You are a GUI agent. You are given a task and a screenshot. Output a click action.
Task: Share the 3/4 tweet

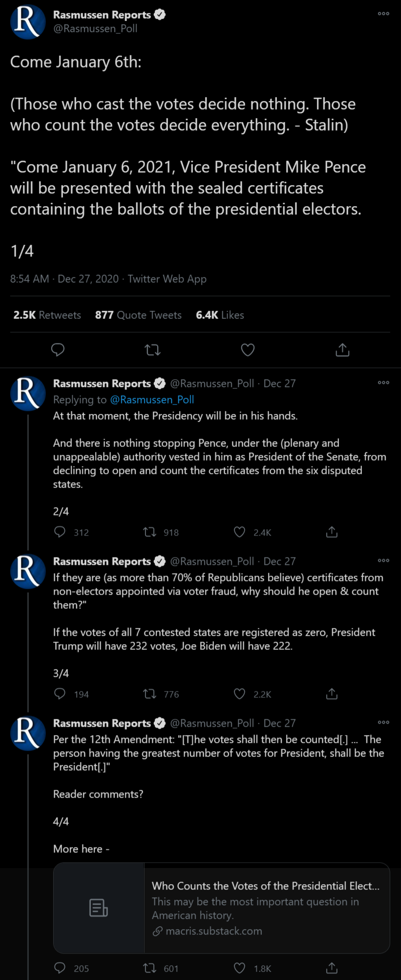pyautogui.click(x=331, y=694)
